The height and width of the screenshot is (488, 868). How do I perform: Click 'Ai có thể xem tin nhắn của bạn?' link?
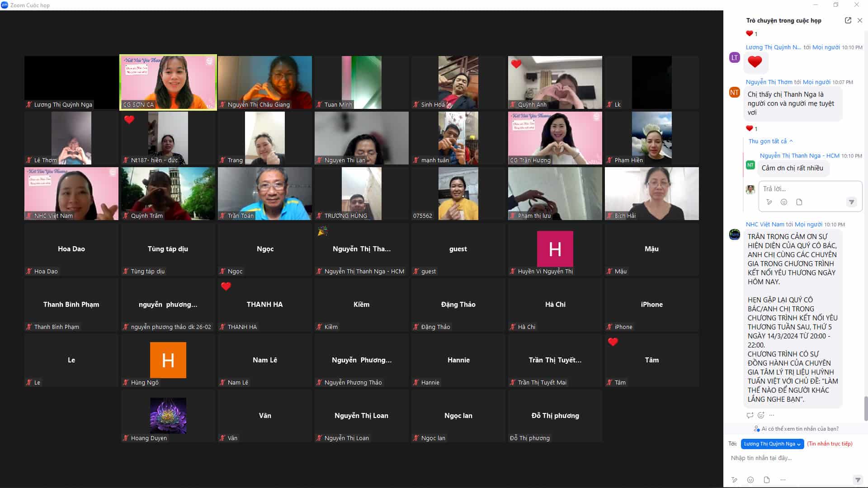(800, 429)
